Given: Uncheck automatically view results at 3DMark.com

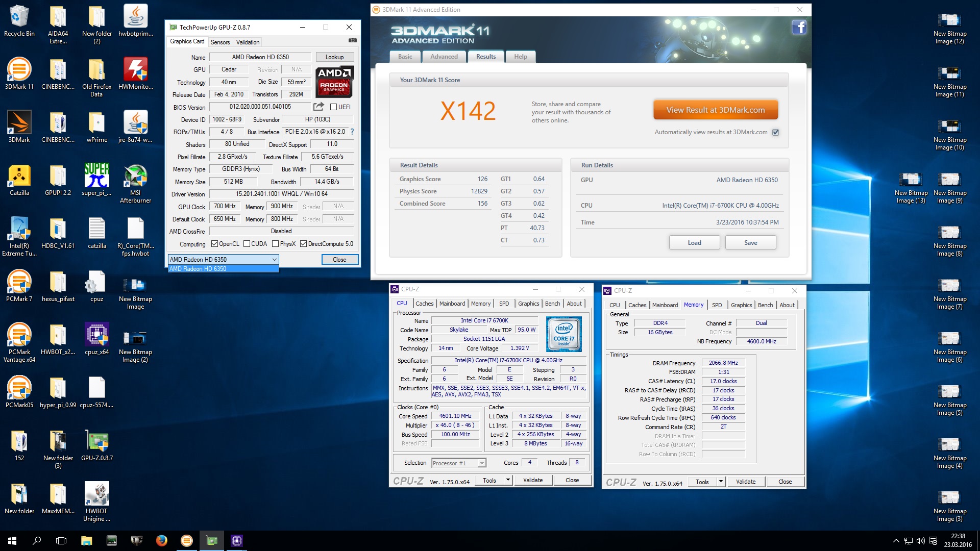Looking at the screenshot, I should point(775,132).
